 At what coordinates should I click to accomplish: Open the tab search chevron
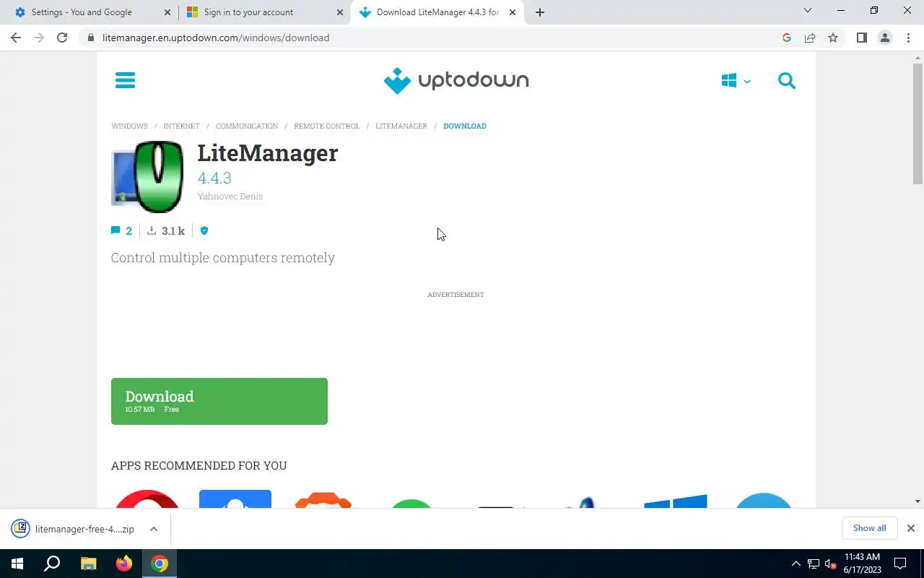[808, 11]
